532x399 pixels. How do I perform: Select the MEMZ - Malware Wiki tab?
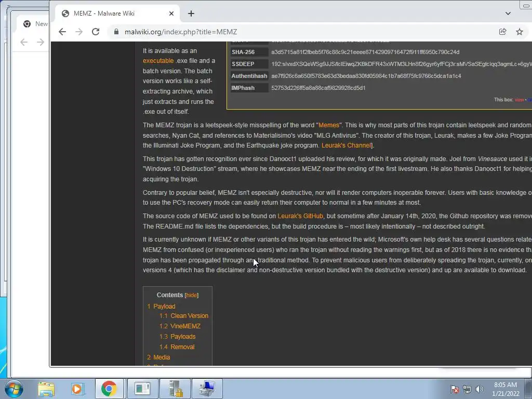pos(117,14)
